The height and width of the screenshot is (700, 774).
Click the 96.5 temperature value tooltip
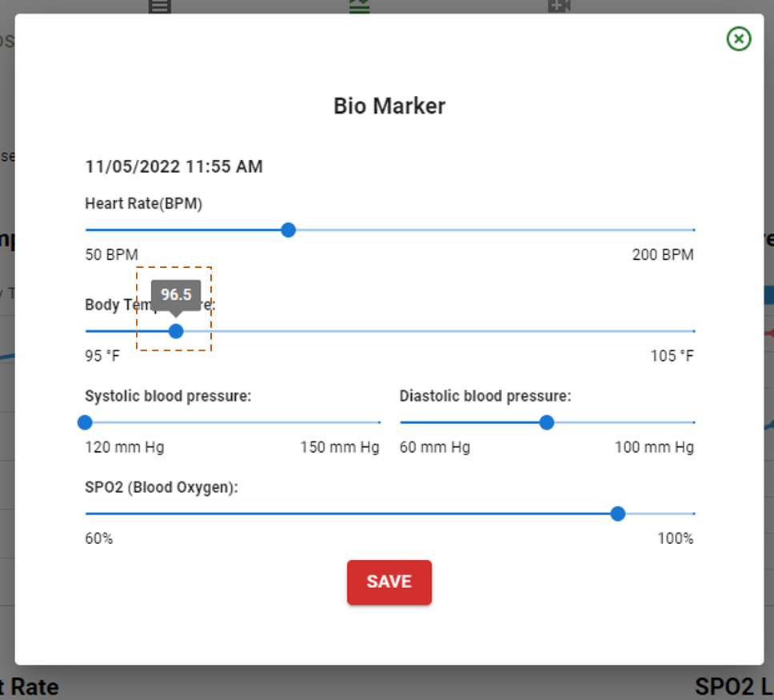176,294
